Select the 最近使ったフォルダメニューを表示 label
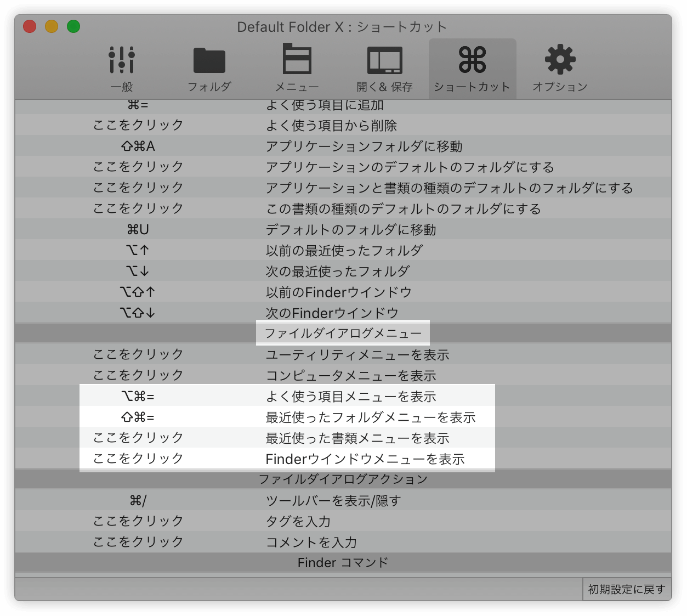Image resolution: width=687 pixels, height=616 pixels. coord(371,417)
